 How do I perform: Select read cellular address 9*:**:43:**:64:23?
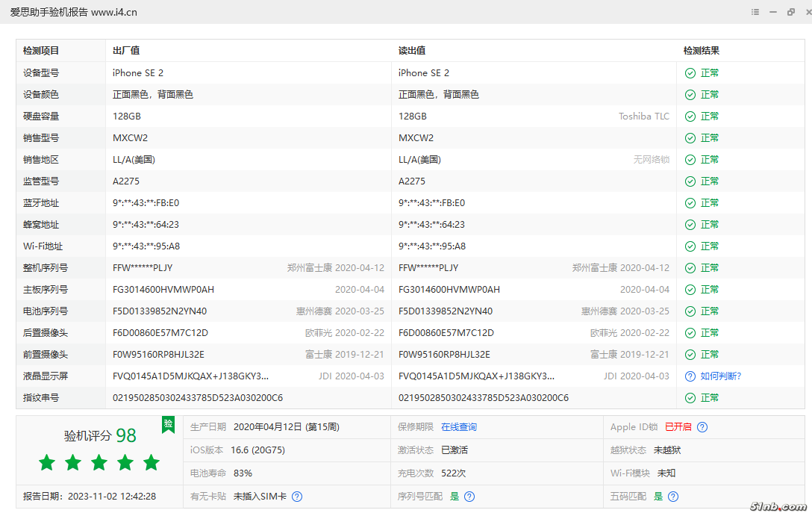click(x=431, y=225)
